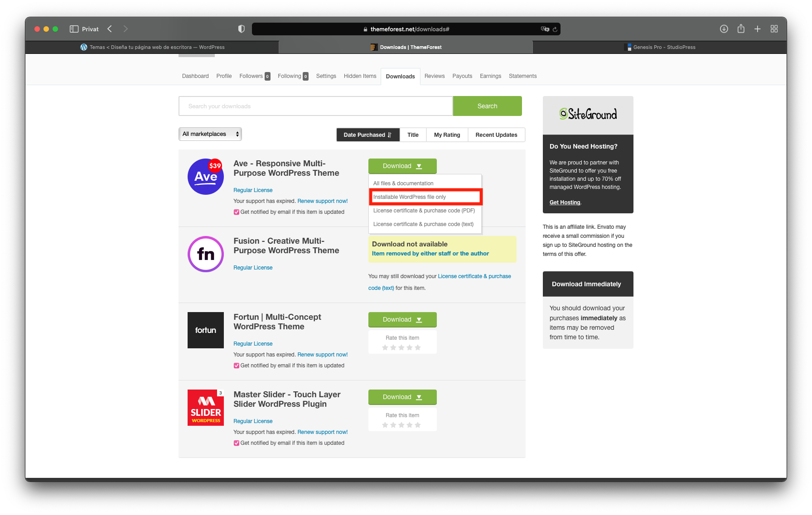Click the Fusion fn logo thumbnail
The width and height of the screenshot is (812, 515).
point(206,254)
